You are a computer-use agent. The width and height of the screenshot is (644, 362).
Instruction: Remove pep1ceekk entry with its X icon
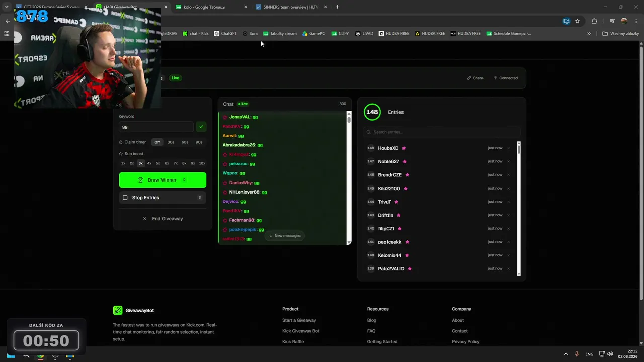pos(508,242)
